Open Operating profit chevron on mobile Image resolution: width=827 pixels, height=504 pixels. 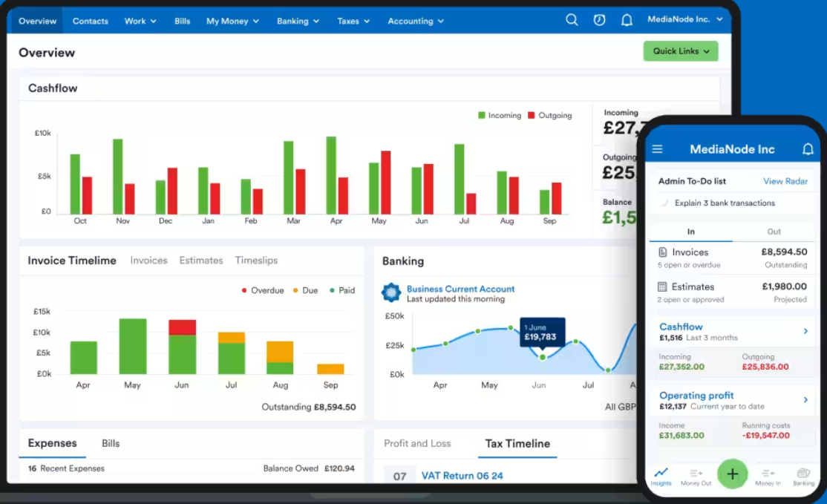(x=805, y=399)
